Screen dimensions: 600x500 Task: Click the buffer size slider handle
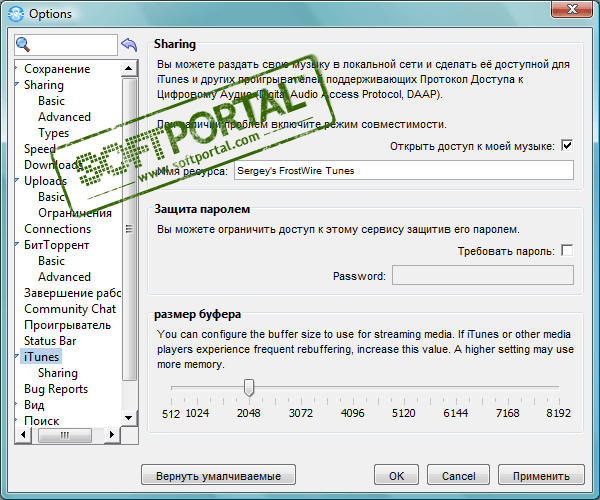pos(249,388)
